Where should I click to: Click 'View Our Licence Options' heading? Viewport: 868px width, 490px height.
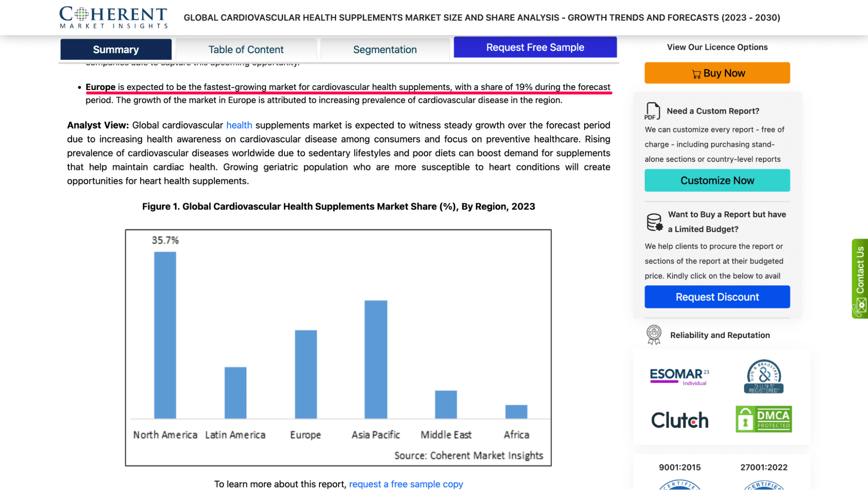(717, 47)
